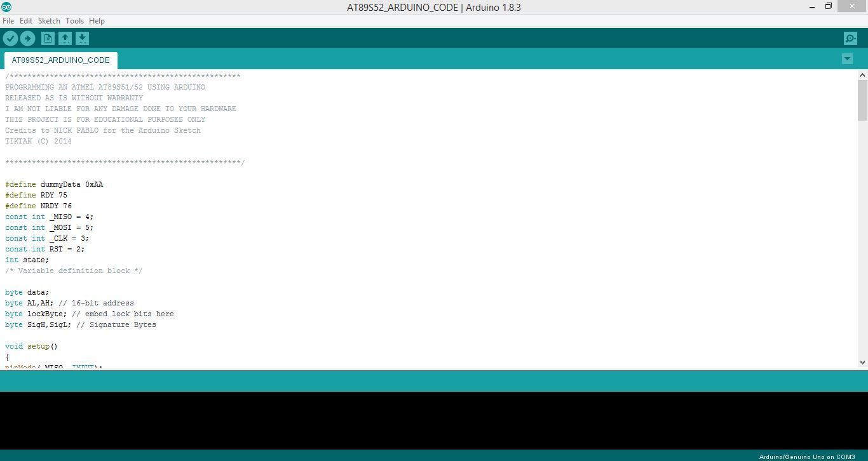Verify the sketch using the checkmark icon
The width and height of the screenshot is (868, 461).
11,38
